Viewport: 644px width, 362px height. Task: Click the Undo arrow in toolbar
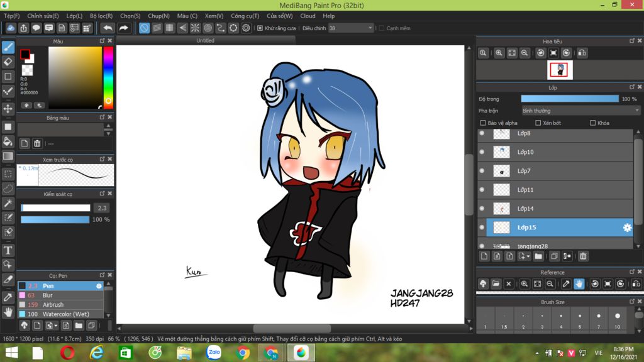click(108, 28)
